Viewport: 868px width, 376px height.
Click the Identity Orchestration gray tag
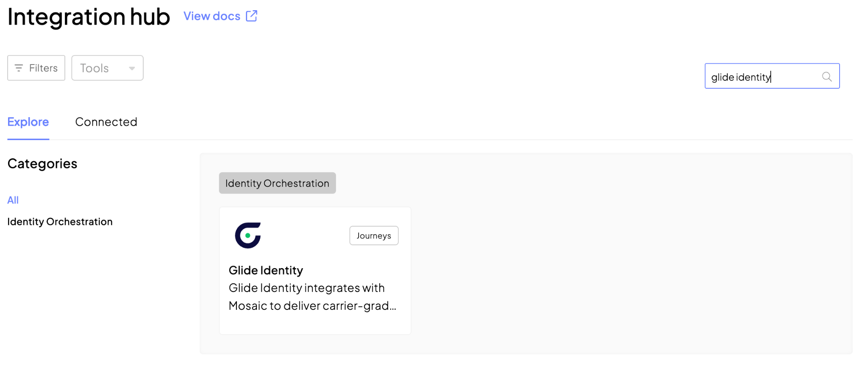277,183
